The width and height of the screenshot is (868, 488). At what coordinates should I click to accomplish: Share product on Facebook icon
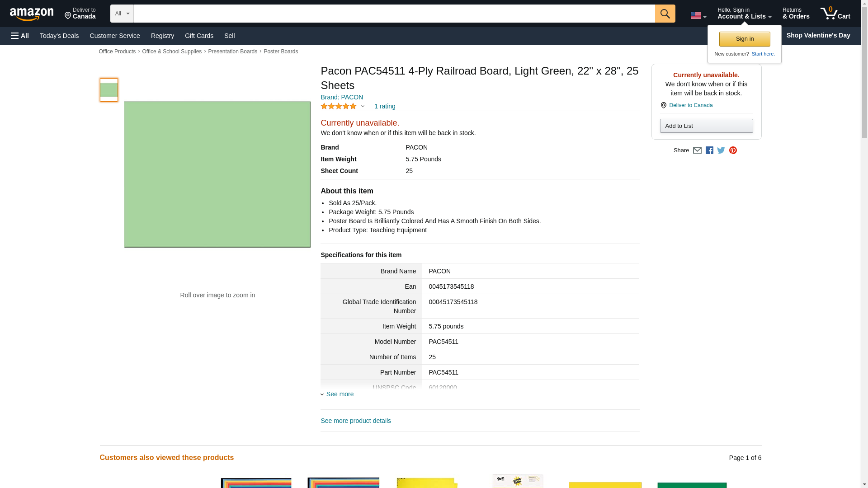(709, 150)
